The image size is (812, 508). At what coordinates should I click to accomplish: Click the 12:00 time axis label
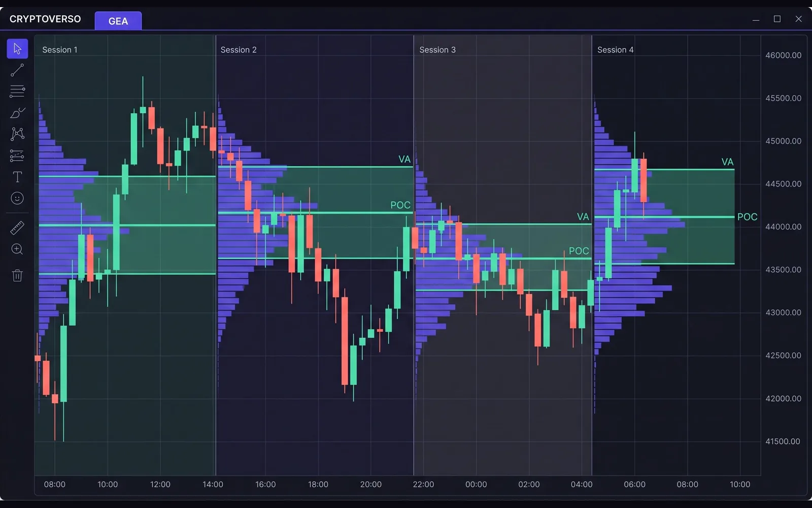[160, 485]
